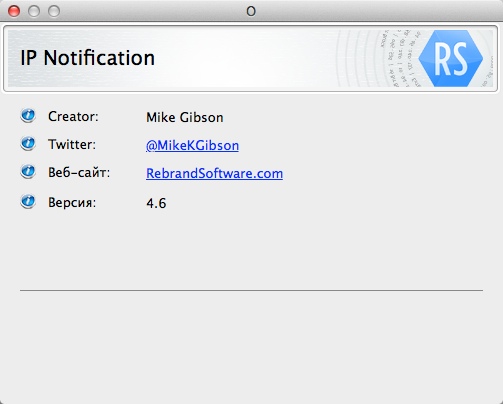Click the Версия label text
The image size is (503, 404).
coord(72,202)
